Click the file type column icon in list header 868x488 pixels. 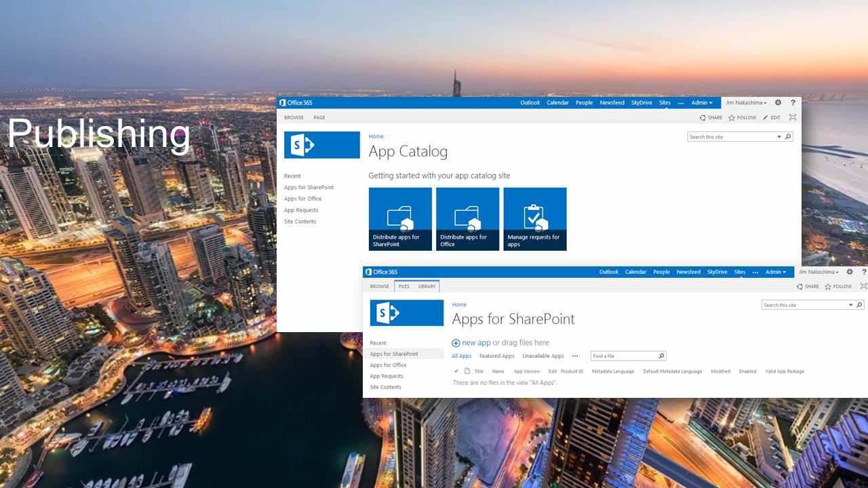(467, 371)
